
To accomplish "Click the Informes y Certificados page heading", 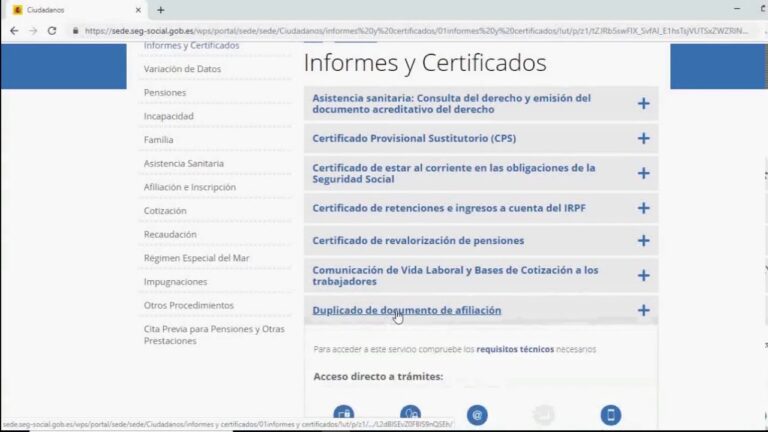I will (x=425, y=63).
